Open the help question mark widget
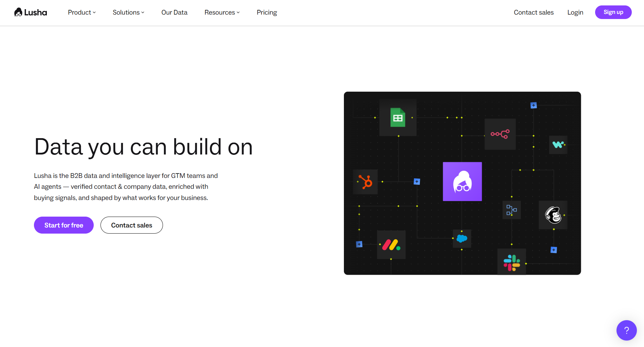Viewport: 644px width, 347px height. 626,330
